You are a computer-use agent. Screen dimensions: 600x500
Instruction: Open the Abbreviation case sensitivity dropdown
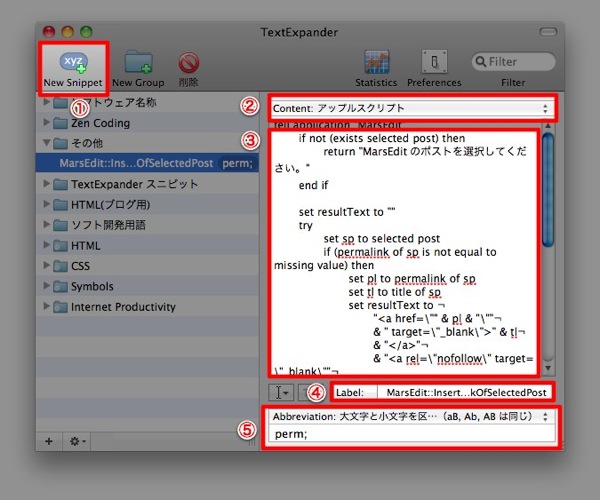412,417
